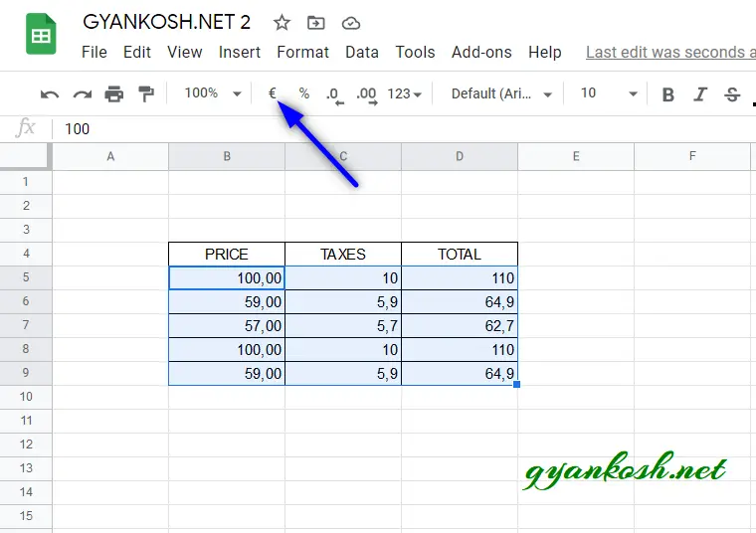This screenshot has width=756, height=533.
Task: Open the 123 more formats dropdown
Action: pos(405,93)
